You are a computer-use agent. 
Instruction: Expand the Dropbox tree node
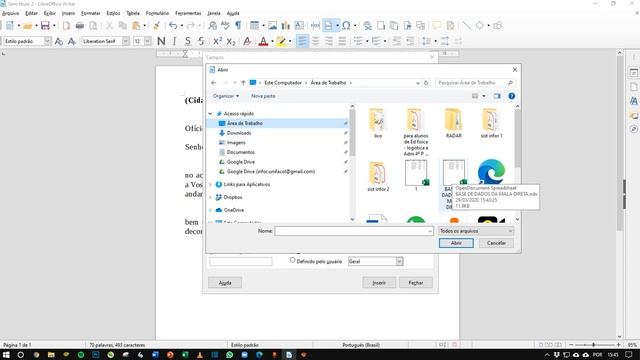(211, 198)
